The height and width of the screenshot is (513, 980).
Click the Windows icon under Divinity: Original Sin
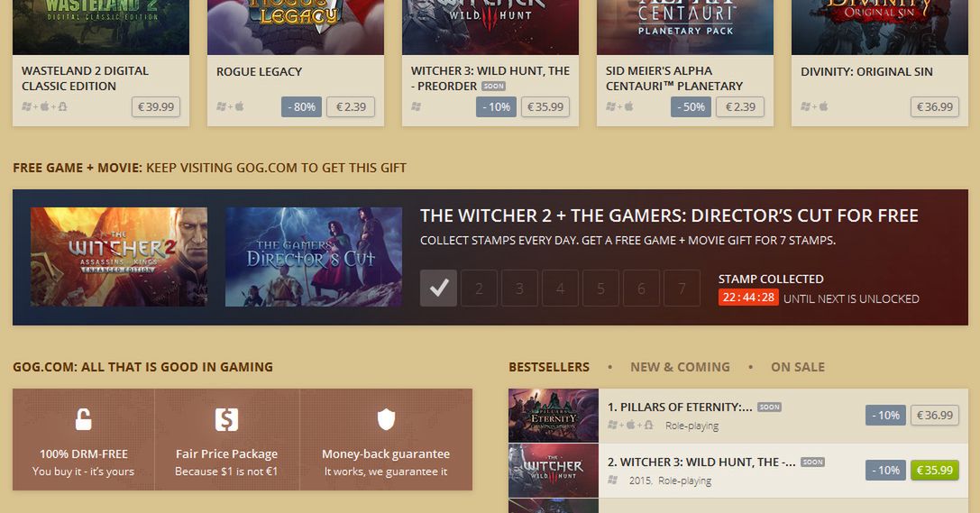[805, 107]
